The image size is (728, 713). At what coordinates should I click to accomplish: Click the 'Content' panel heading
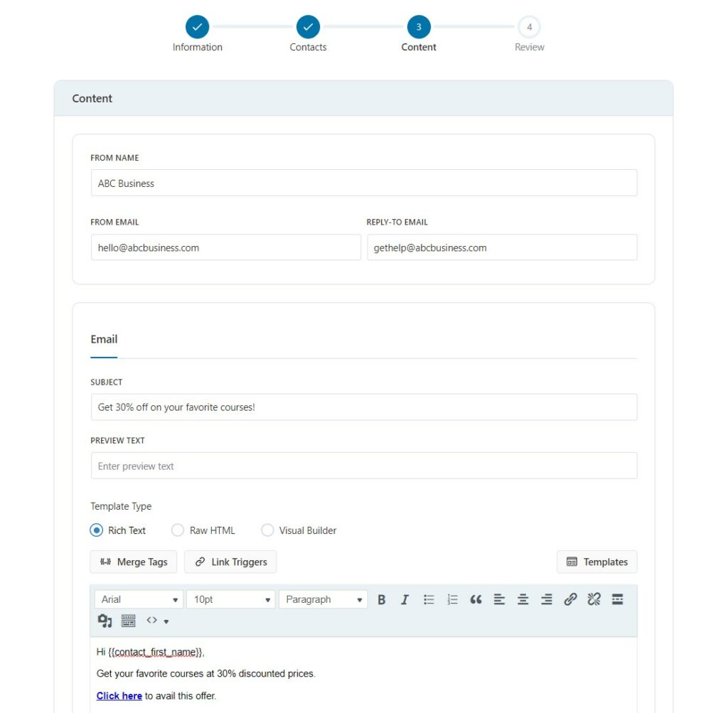pyautogui.click(x=92, y=98)
